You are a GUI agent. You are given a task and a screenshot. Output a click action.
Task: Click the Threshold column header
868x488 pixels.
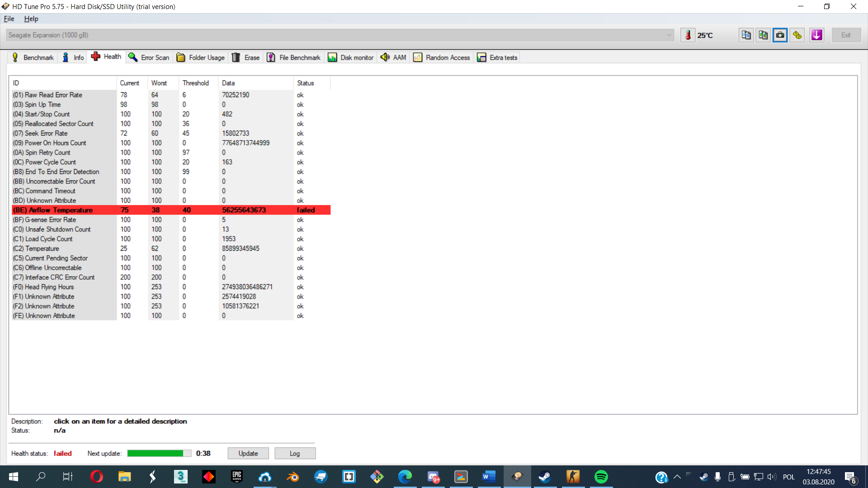195,83
